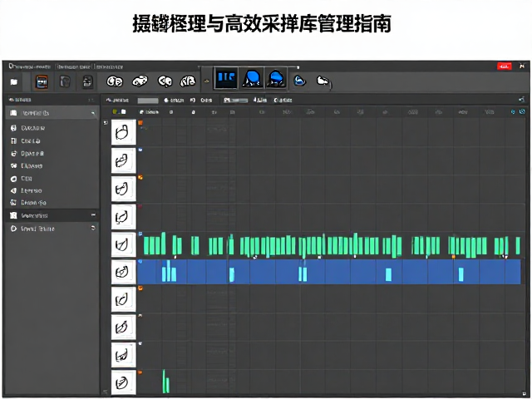Click the rightmost label of the secondary toolbar

coord(283,101)
